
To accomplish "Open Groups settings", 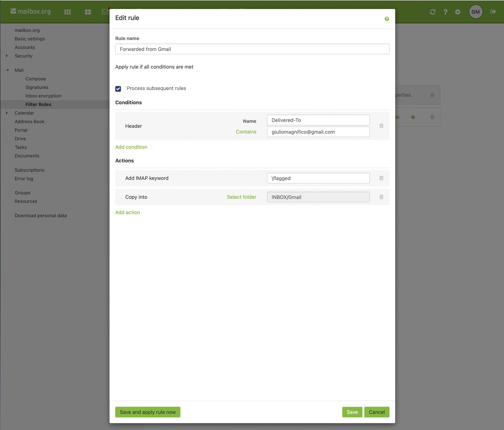I will click(x=23, y=193).
